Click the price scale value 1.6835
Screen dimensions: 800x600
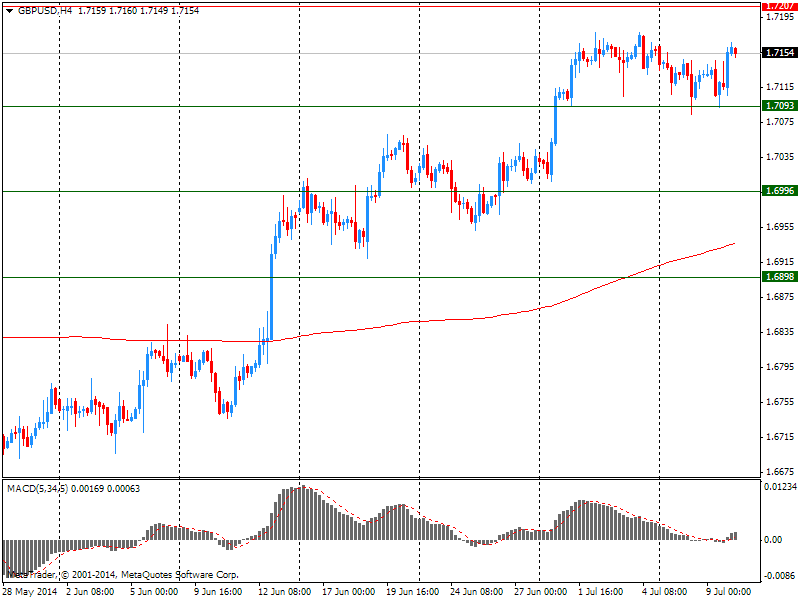[x=780, y=332]
